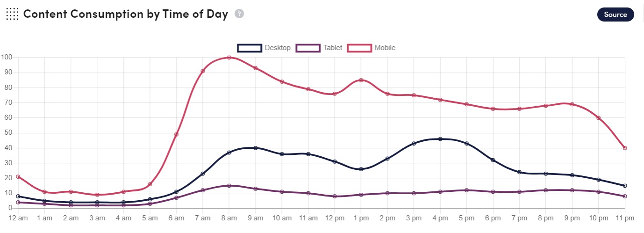Image resolution: width=644 pixels, height=233 pixels.
Task: Click the Mobile data point at 12 am
Action: (18, 176)
